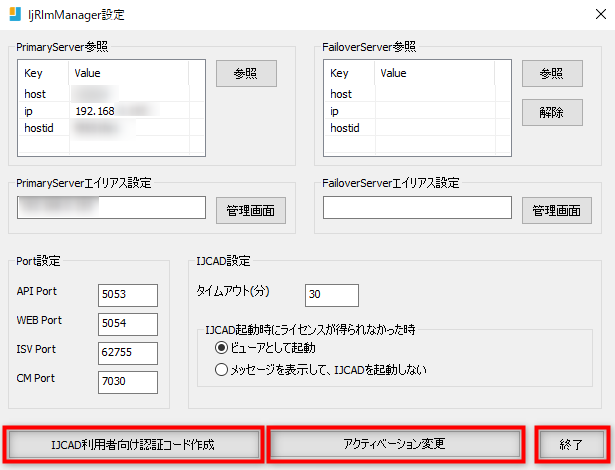Select hostid row in FailoverServer list
This screenshot has height=470, width=615.
click(x=417, y=128)
